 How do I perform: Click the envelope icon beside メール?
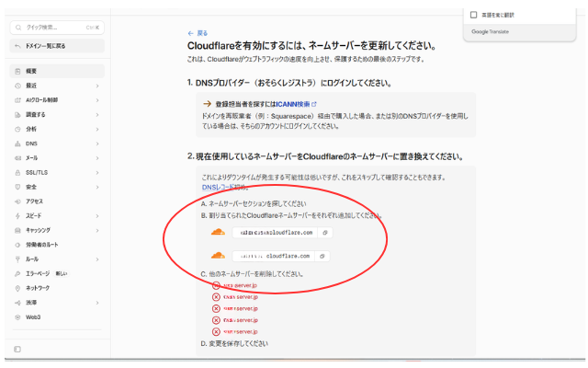(17, 158)
